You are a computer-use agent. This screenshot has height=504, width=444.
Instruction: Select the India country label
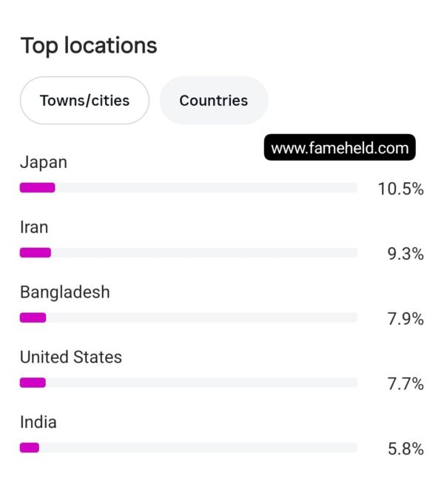(x=38, y=422)
